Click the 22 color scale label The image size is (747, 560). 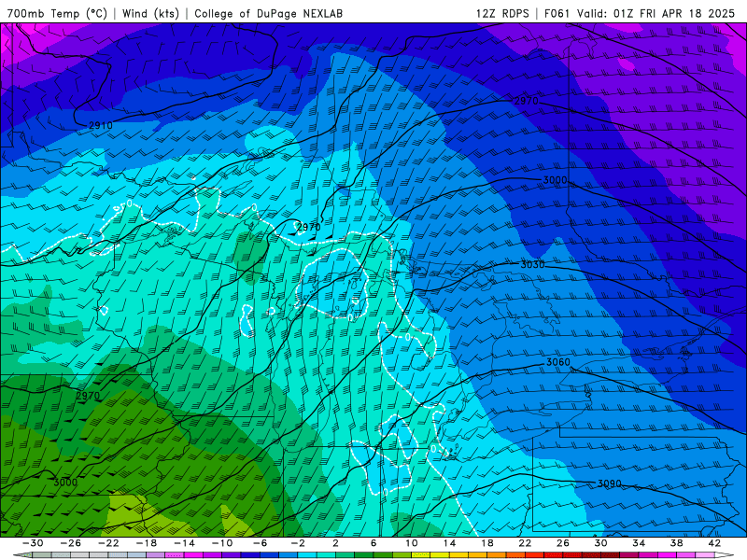click(525, 543)
